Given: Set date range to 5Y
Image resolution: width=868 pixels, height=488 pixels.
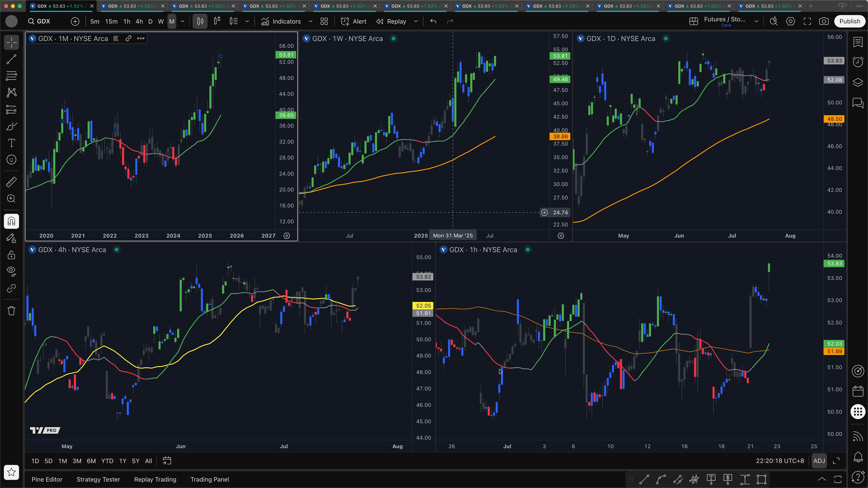Looking at the screenshot, I should click(x=135, y=461).
